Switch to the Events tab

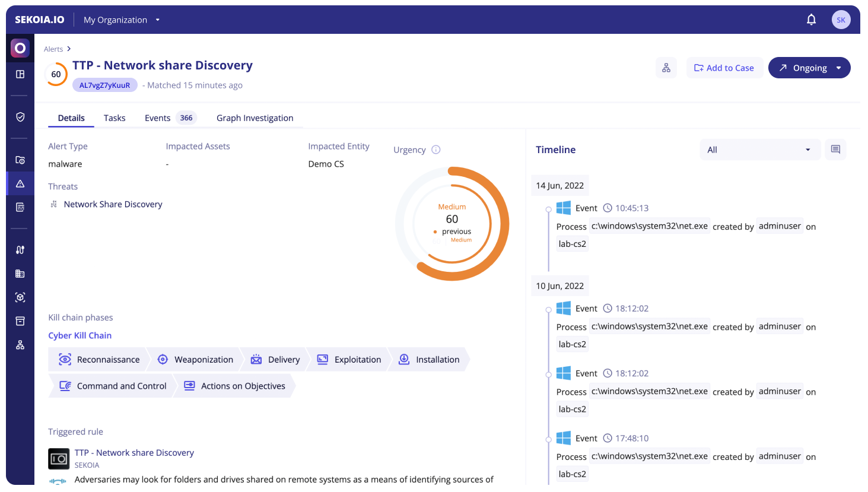(158, 118)
